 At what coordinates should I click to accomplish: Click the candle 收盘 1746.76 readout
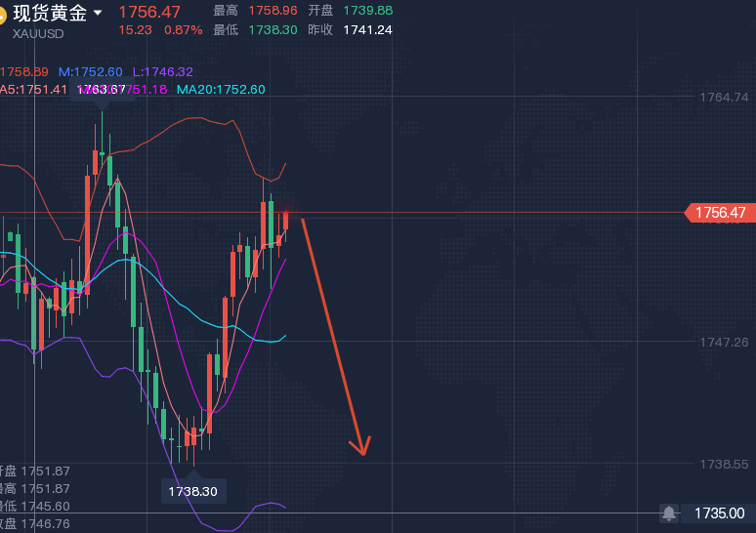[35, 524]
